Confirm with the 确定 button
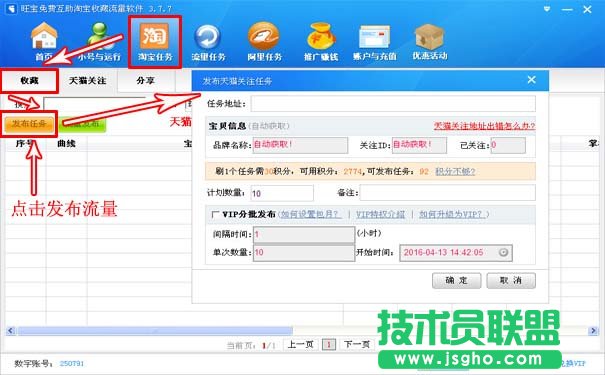 coord(456,280)
